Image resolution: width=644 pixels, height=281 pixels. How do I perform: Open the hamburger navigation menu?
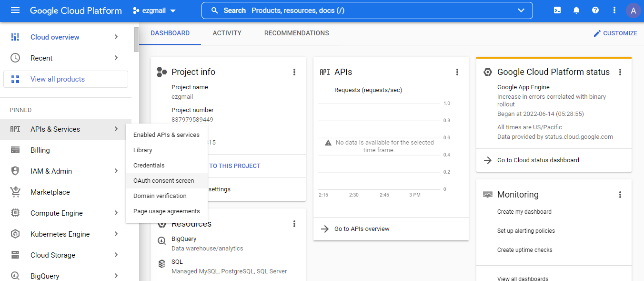[15, 10]
